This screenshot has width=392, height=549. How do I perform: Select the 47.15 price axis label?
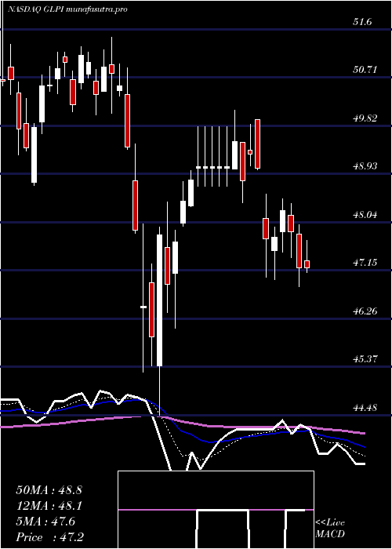click(x=365, y=262)
